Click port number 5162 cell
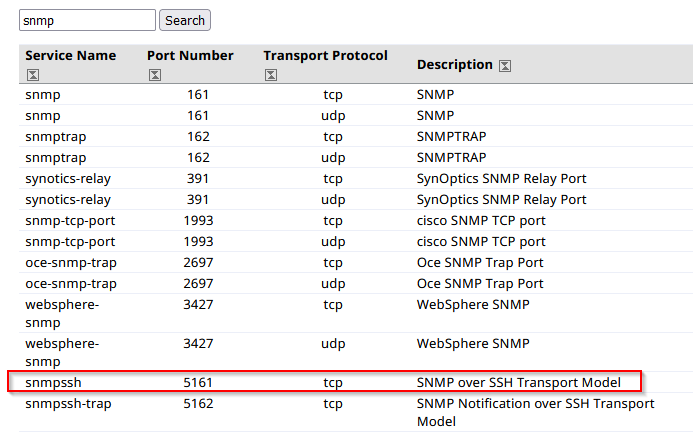This screenshot has width=693, height=436. [198, 404]
